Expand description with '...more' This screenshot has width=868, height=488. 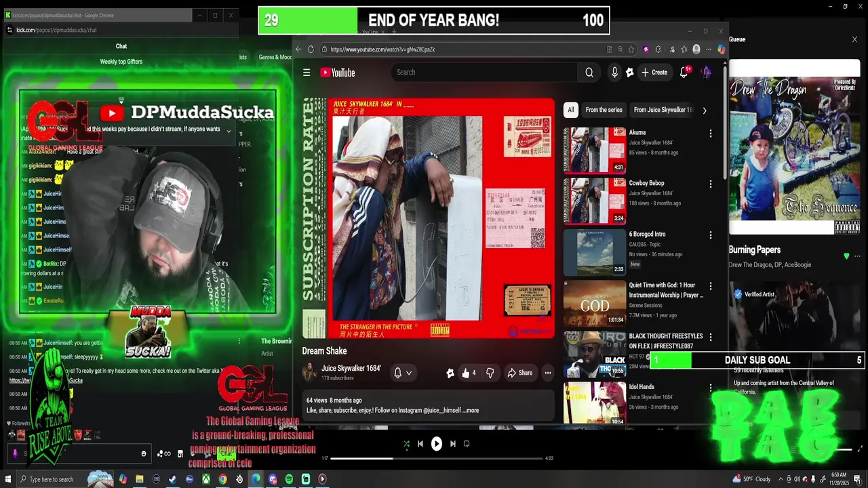471,411
